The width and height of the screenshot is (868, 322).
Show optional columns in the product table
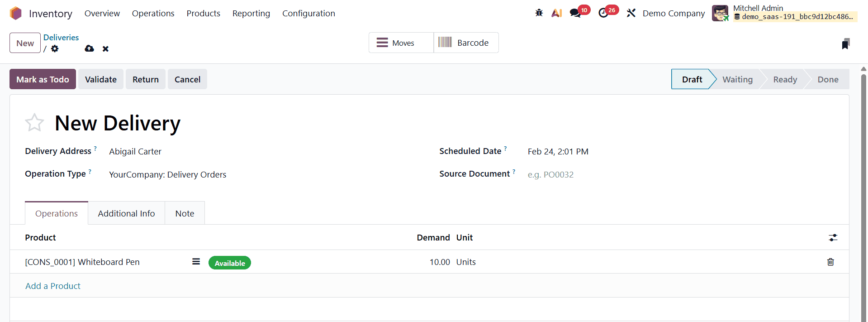pyautogui.click(x=834, y=237)
